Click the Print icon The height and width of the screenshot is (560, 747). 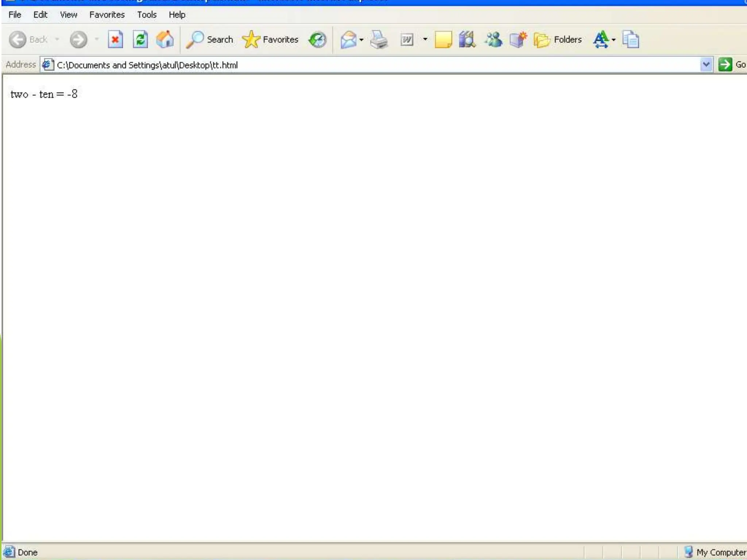(379, 39)
